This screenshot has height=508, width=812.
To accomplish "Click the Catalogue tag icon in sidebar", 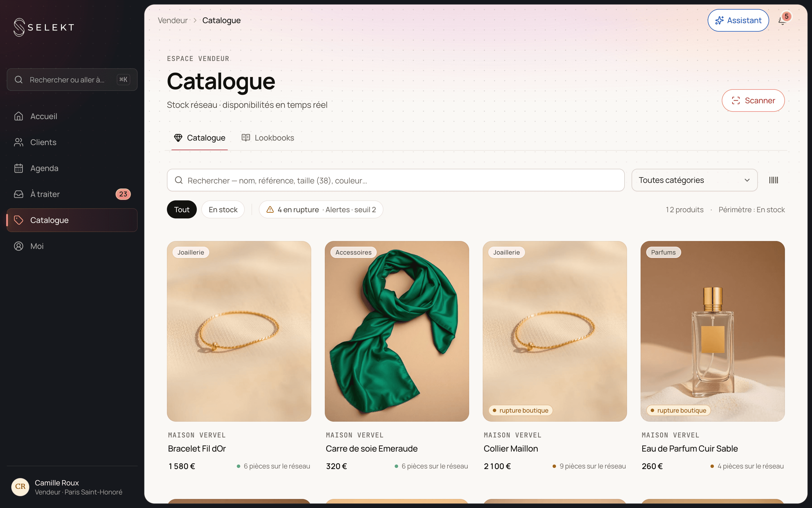I will point(19,220).
